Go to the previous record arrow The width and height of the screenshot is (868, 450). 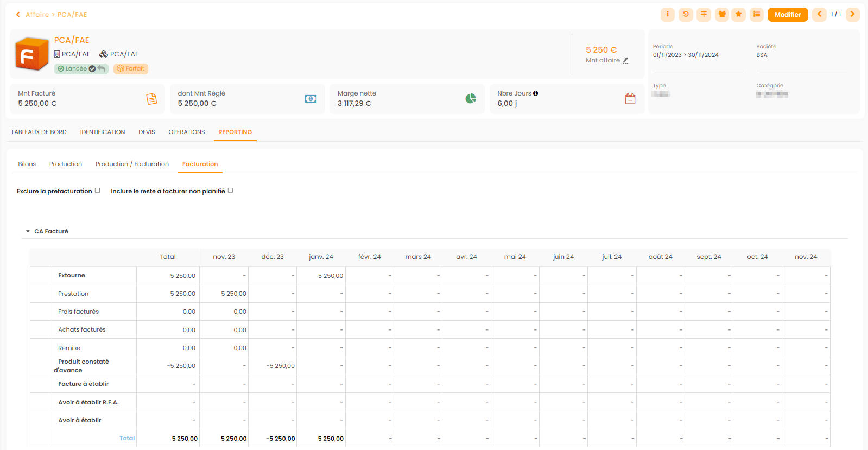[x=819, y=15]
